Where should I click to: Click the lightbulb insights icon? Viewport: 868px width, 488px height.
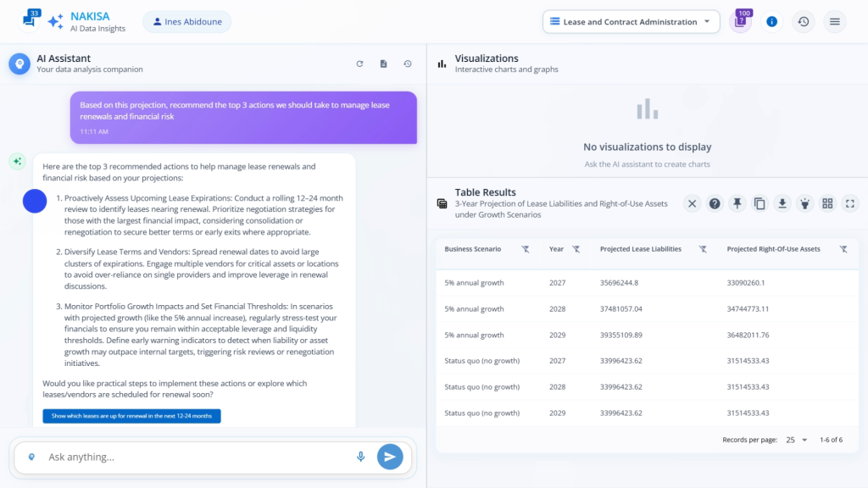point(805,203)
